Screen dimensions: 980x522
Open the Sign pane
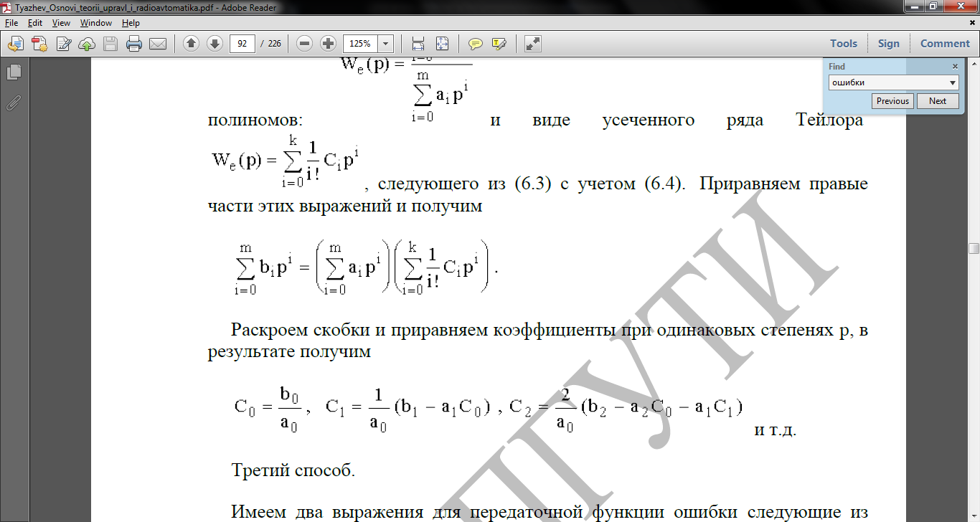point(888,44)
